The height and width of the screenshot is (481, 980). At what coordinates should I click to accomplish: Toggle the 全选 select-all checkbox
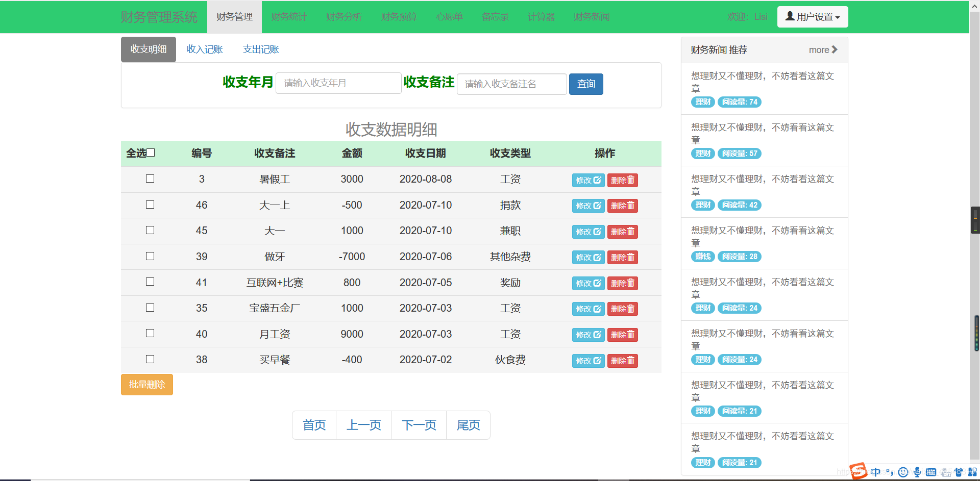click(151, 151)
